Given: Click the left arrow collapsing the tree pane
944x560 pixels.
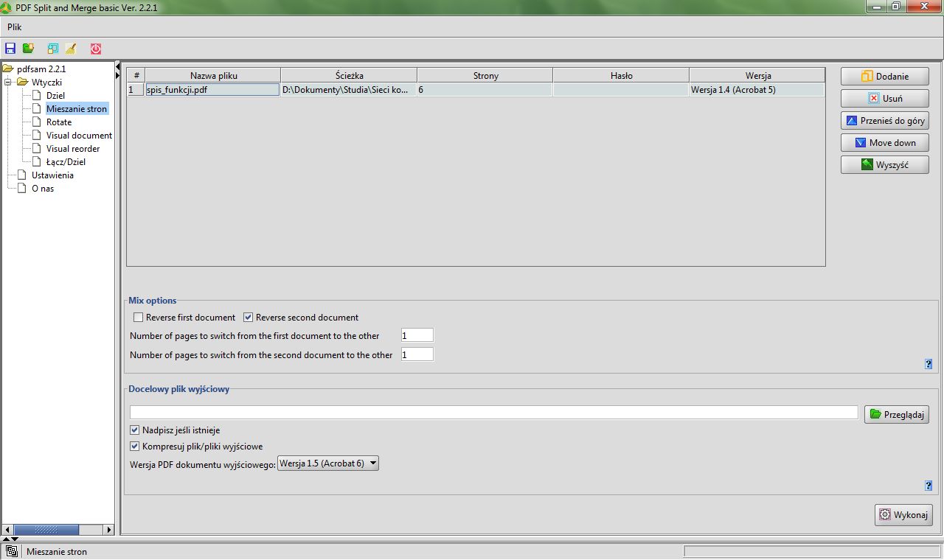Looking at the screenshot, I should 118,66.
